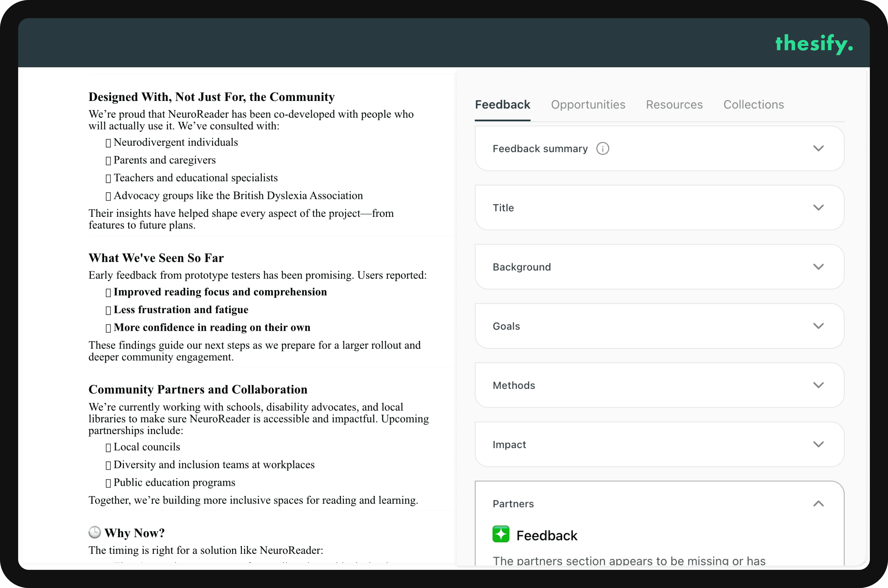The width and height of the screenshot is (888, 588).
Task: Click the sentence "The timing is right for a solution"
Action: point(205,551)
